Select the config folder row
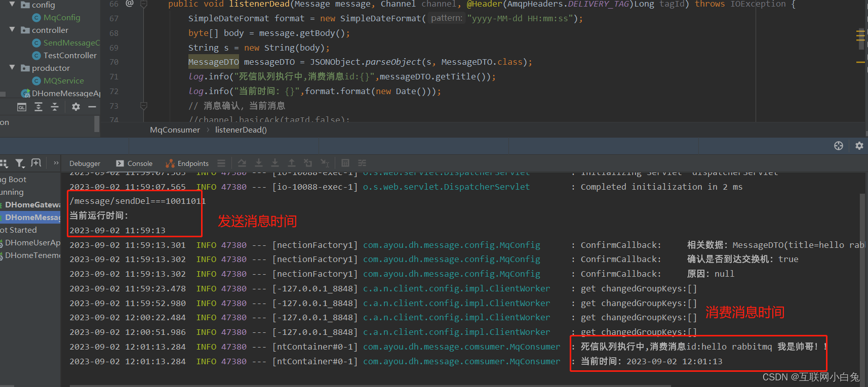 (50, 5)
